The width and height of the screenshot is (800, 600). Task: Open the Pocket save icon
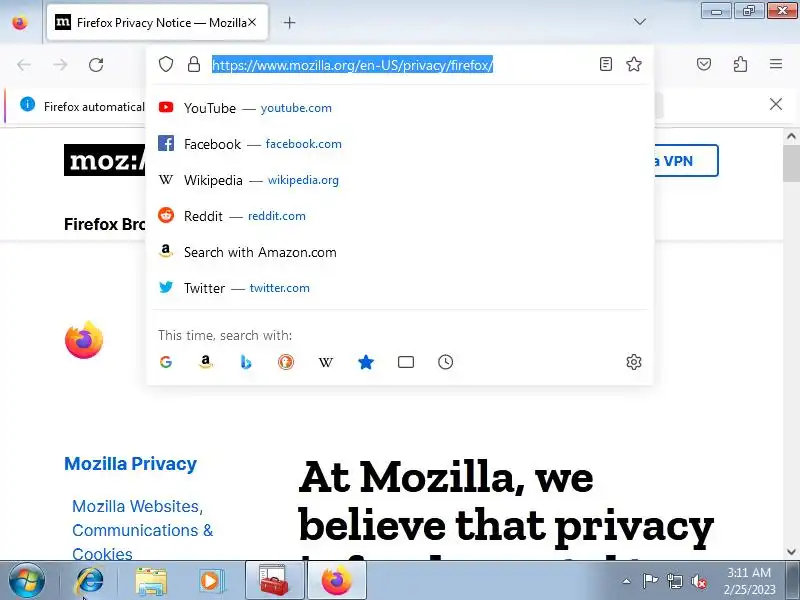point(704,64)
